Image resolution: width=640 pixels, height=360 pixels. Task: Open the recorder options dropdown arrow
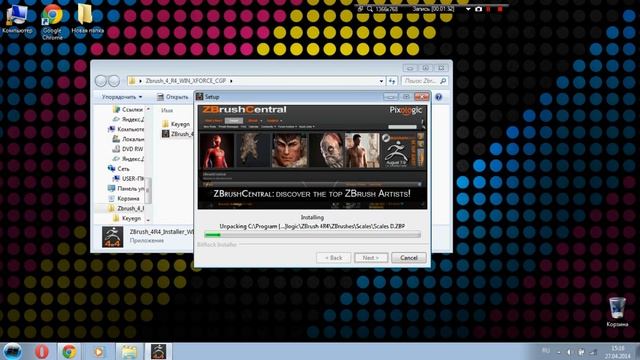(x=468, y=9)
